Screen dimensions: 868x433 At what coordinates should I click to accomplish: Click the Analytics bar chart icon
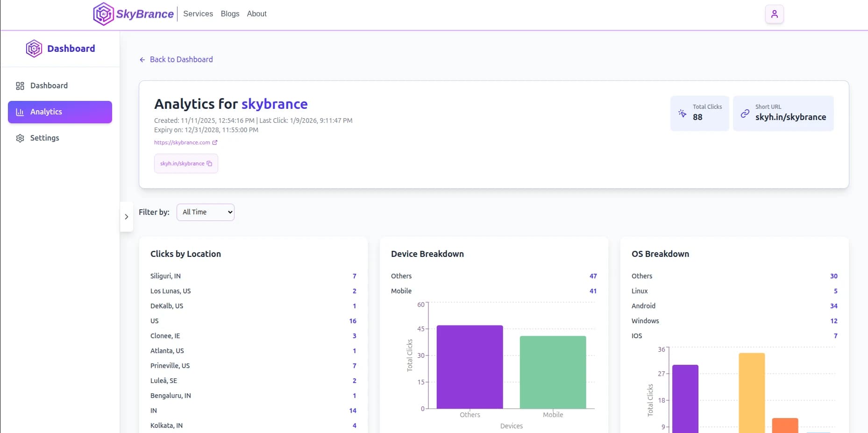click(x=20, y=112)
